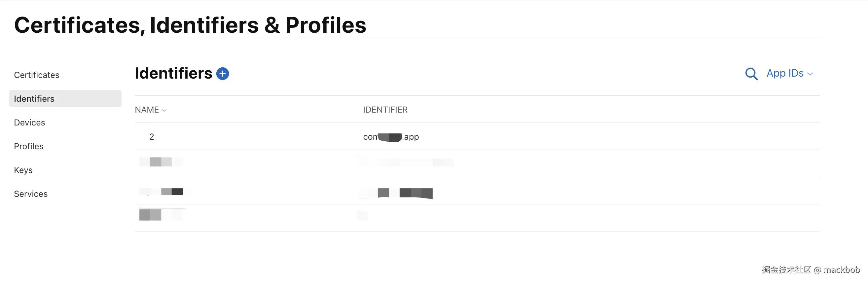Select Identifiers in the sidebar
The image size is (868, 282).
pyautogui.click(x=65, y=98)
